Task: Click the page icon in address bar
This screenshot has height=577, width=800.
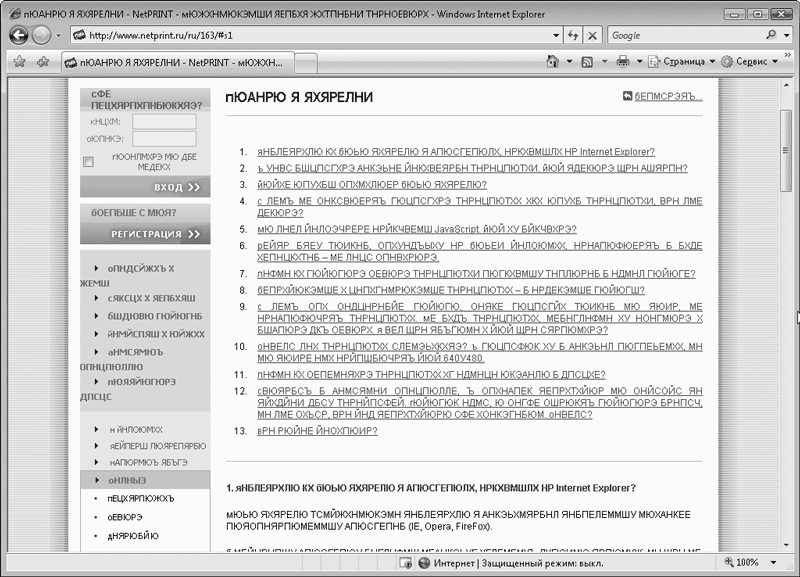Action: 79,35
